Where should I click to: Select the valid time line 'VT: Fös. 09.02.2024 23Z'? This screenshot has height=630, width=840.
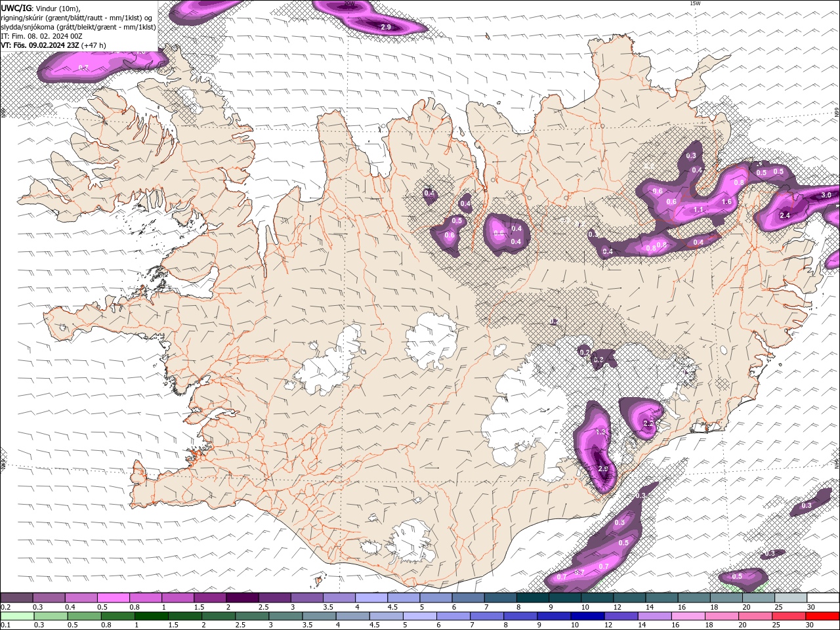pos(41,45)
